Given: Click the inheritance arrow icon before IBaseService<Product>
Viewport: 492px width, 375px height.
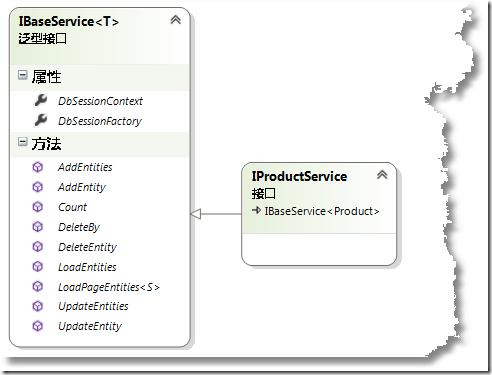Looking at the screenshot, I should point(256,210).
